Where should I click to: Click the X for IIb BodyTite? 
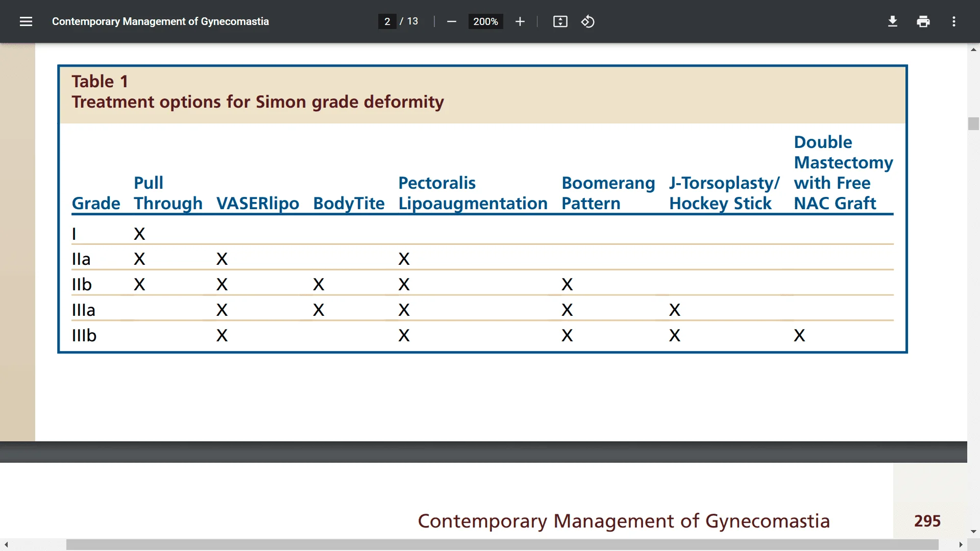318,285
